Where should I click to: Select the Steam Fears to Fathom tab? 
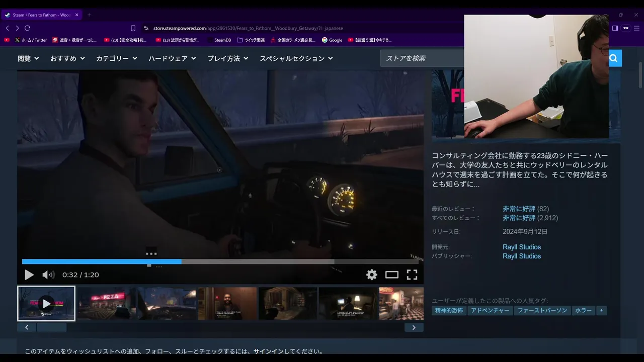point(42,15)
